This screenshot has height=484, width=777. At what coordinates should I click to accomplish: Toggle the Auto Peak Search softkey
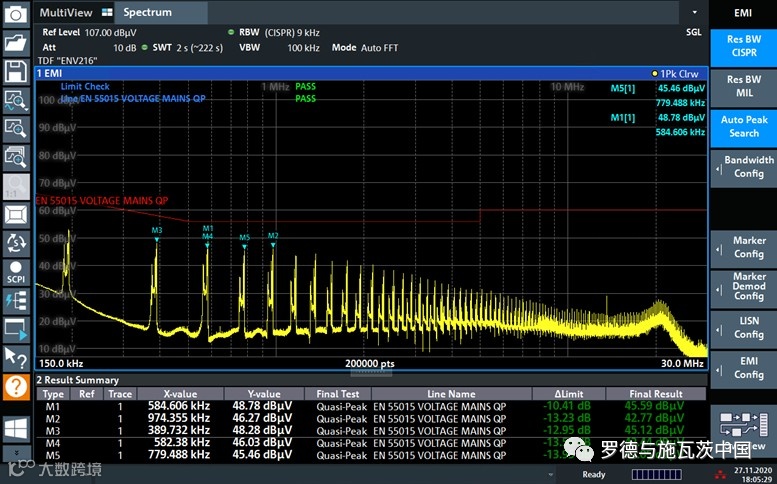click(743, 126)
